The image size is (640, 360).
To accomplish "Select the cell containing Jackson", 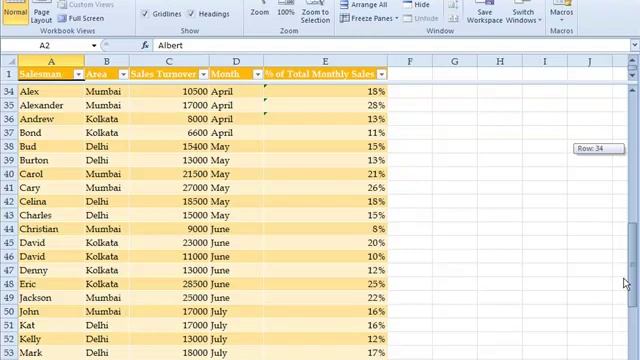I will click(x=51, y=298).
